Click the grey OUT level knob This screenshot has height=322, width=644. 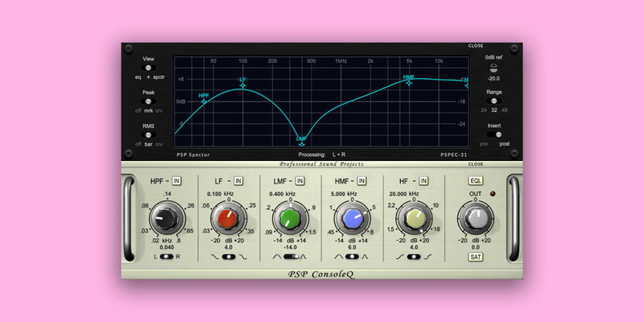click(x=476, y=218)
